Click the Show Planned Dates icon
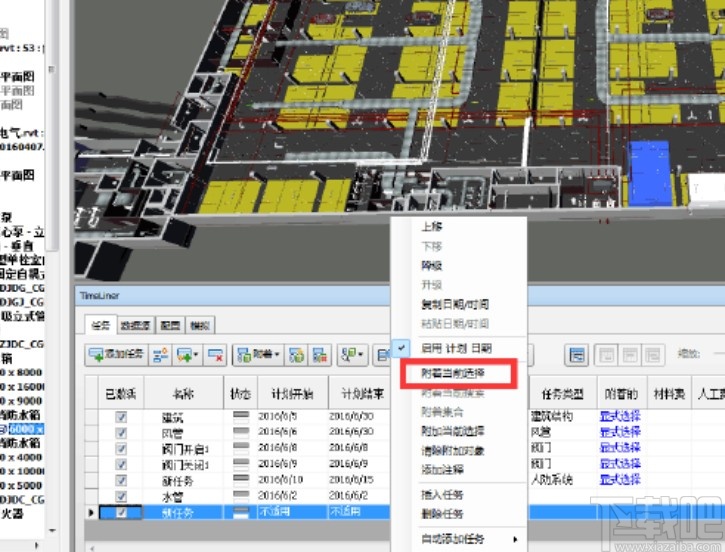725x552 pixels. click(606, 355)
